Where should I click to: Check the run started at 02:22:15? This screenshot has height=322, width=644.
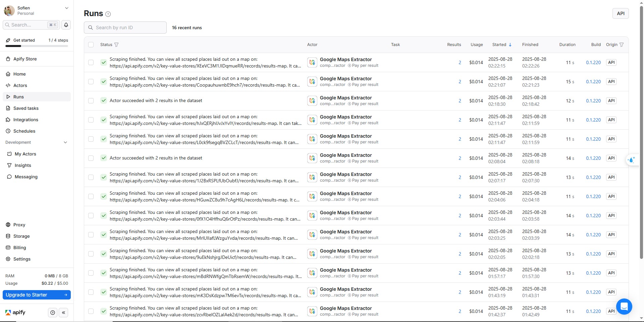click(91, 62)
